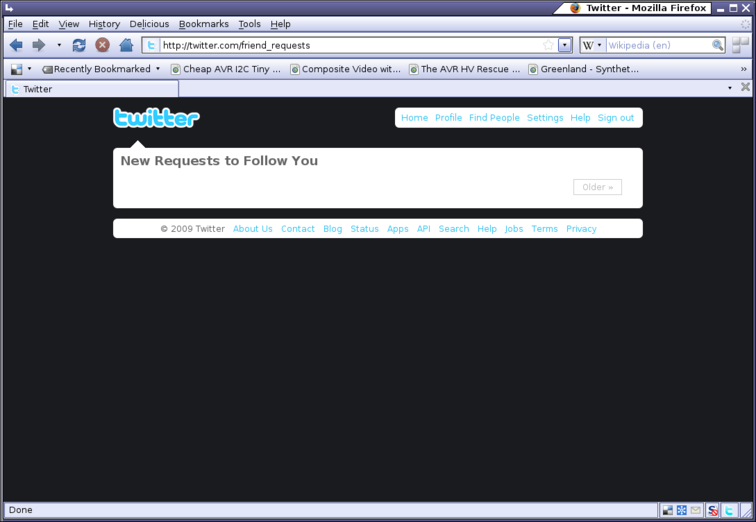Open the address bar URL dropdown
Viewport: 756px width, 522px height.
click(x=565, y=45)
